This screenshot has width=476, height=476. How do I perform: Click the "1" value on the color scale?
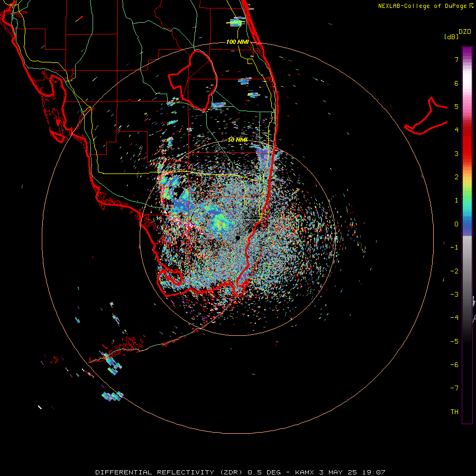coord(456,200)
